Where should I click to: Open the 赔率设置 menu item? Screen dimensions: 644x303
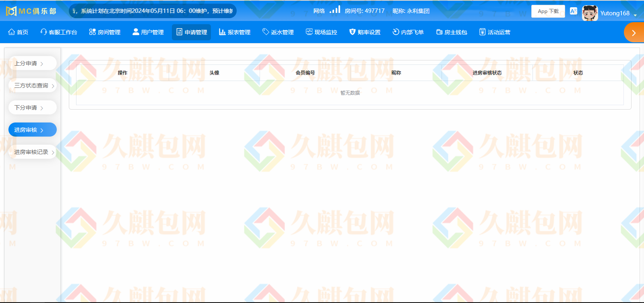(x=365, y=32)
